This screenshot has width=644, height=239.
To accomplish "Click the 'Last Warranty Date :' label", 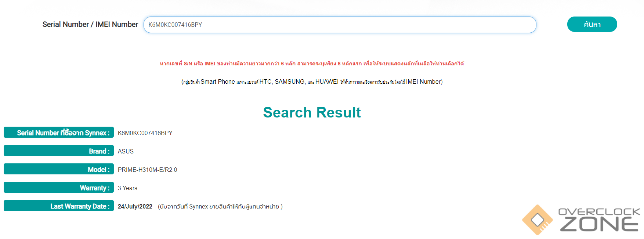I will pos(59,206).
